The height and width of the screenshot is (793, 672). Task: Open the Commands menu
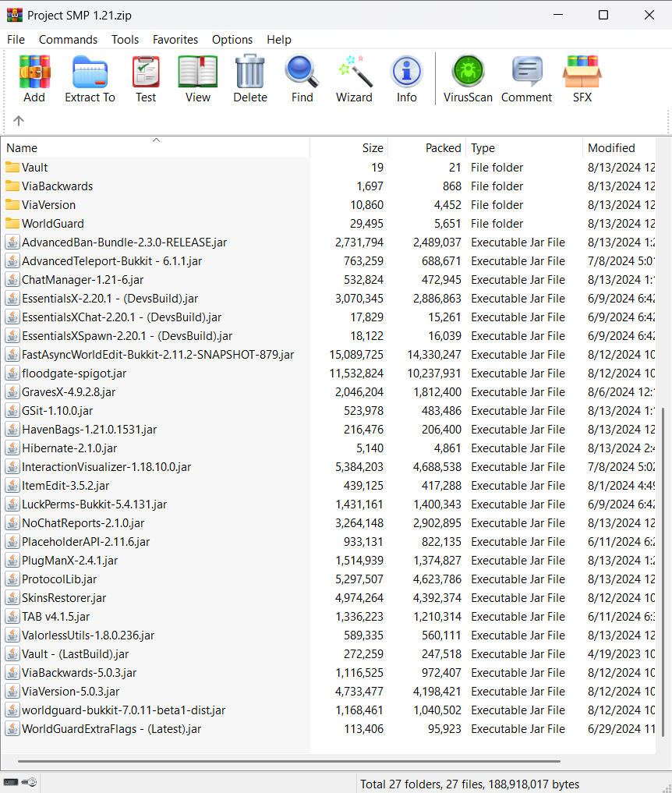(x=69, y=40)
